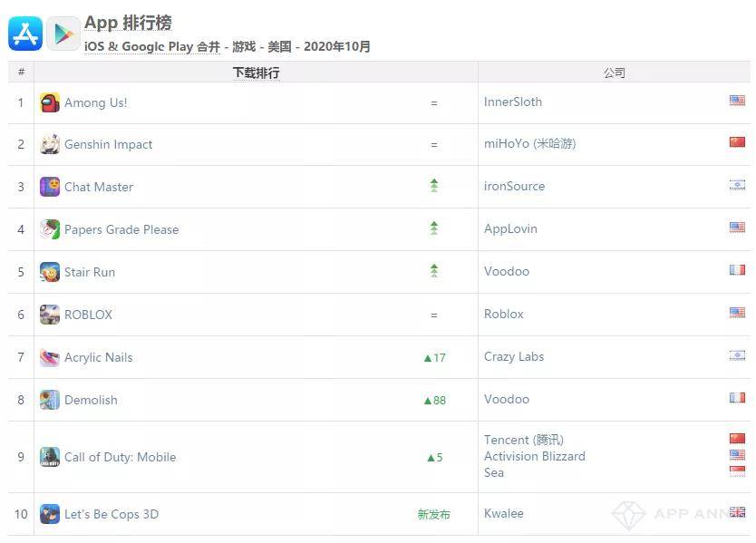Click the Google Play store logo
This screenshot has height=543, width=756.
pyautogui.click(x=63, y=34)
